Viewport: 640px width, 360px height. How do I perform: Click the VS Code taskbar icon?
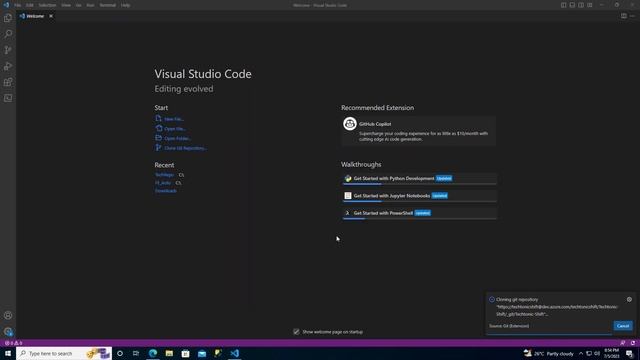coord(235,353)
